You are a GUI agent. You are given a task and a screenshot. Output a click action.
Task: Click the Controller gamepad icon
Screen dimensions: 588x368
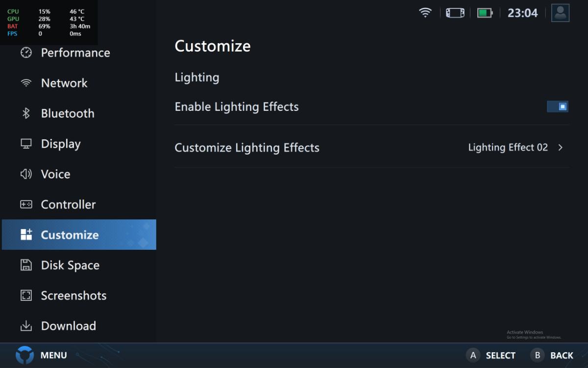click(26, 205)
